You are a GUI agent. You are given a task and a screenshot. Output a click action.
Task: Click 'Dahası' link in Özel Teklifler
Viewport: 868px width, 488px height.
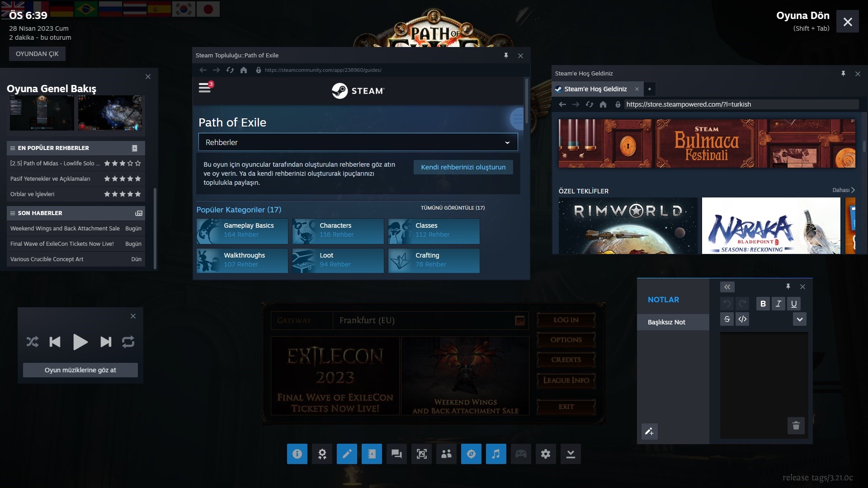[x=844, y=190]
